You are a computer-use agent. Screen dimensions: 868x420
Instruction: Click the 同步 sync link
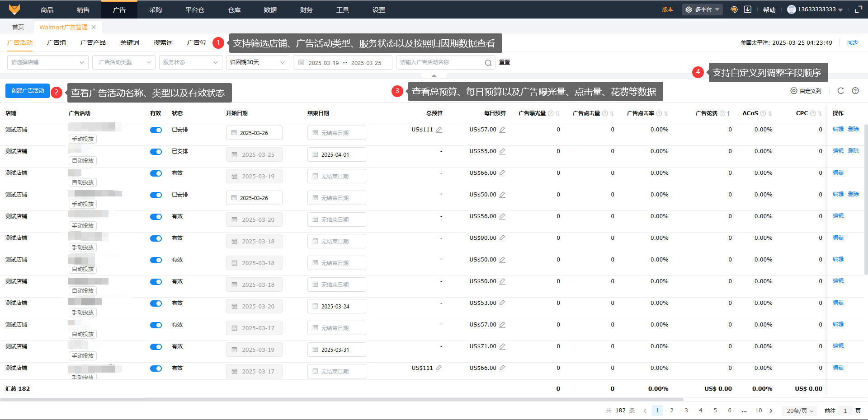[x=852, y=42]
